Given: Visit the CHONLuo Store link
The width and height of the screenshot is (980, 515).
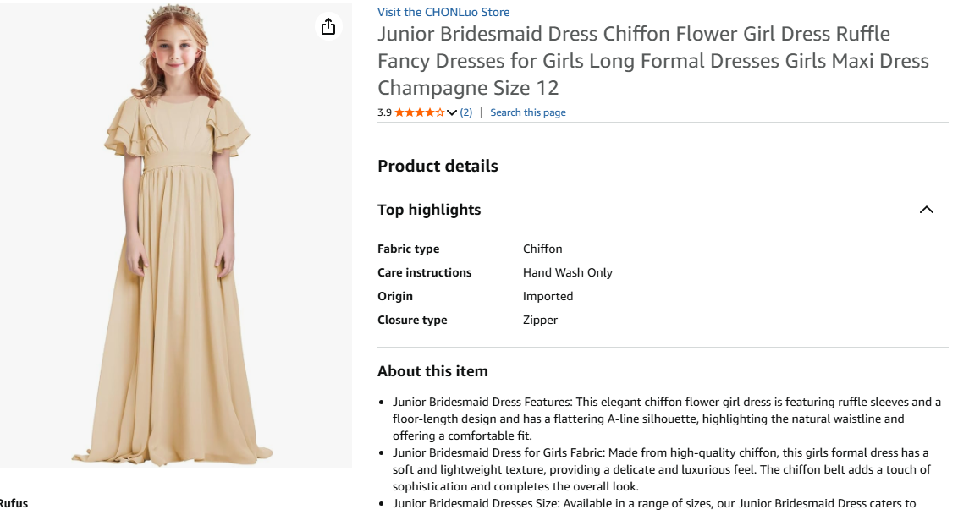Looking at the screenshot, I should (x=443, y=12).
